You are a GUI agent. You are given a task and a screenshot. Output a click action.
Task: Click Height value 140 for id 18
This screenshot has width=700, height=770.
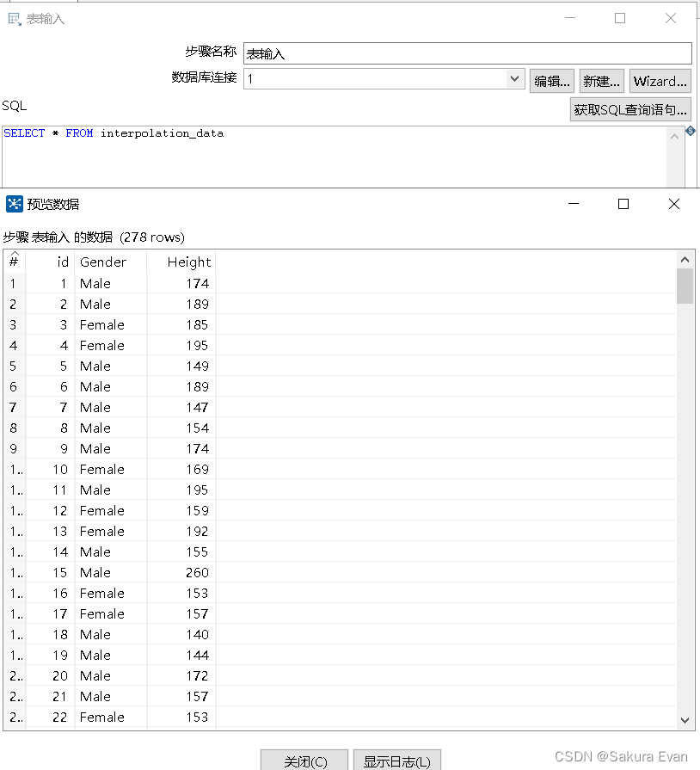tap(181, 634)
